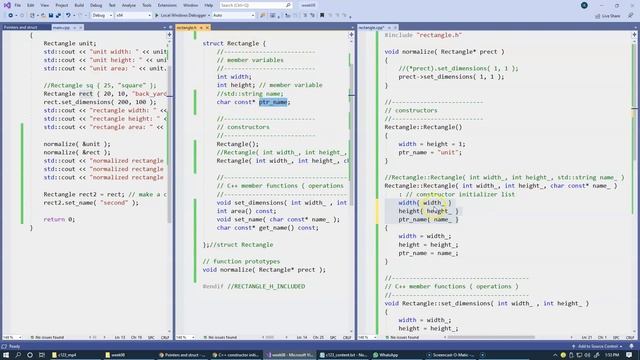Click the user account avatar icon
The height and width of the screenshot is (360, 640).
(x=584, y=5)
